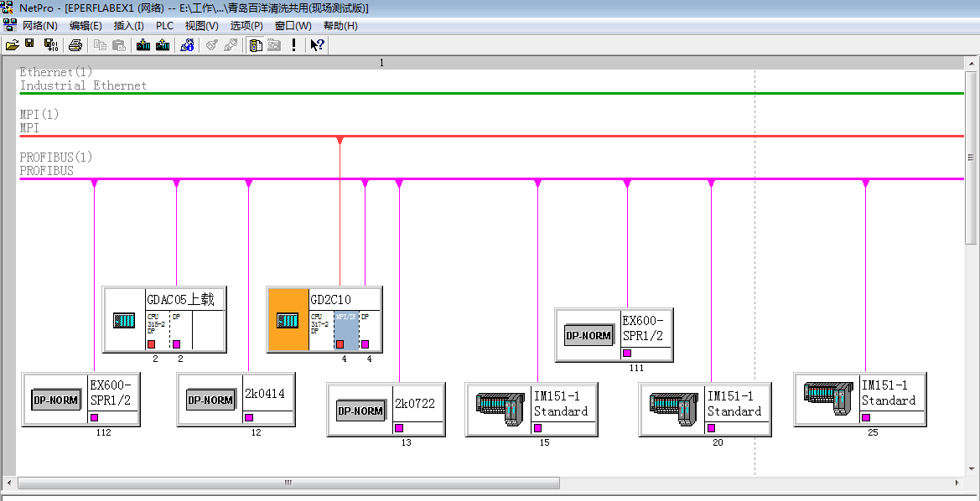980x501 pixels.
Task: Click the Upload from PLC toolbar icon
Action: coord(163,45)
